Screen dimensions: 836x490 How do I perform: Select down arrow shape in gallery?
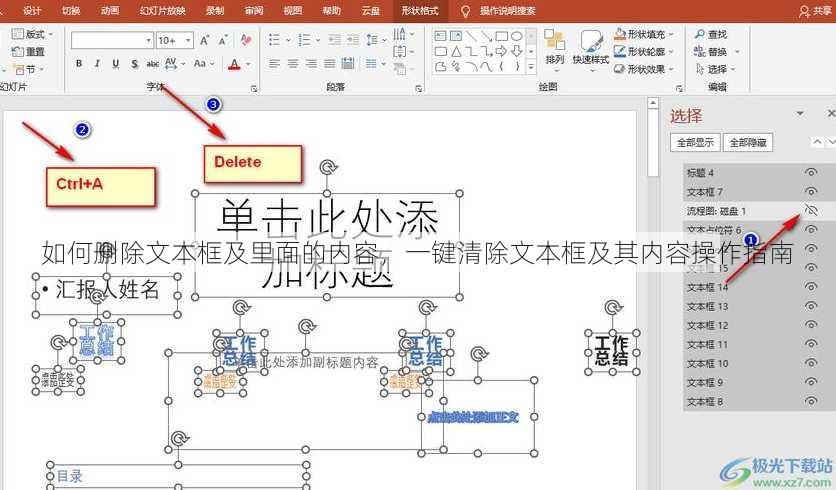(x=517, y=52)
